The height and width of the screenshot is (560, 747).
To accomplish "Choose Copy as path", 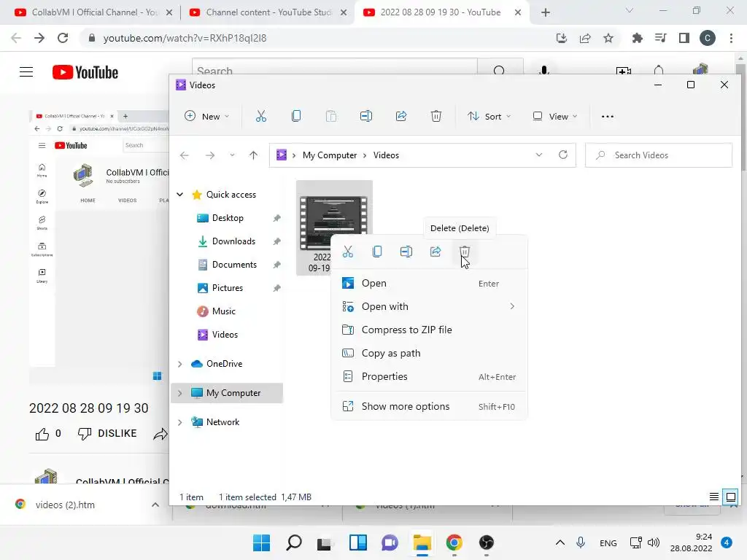I will 429,354.
